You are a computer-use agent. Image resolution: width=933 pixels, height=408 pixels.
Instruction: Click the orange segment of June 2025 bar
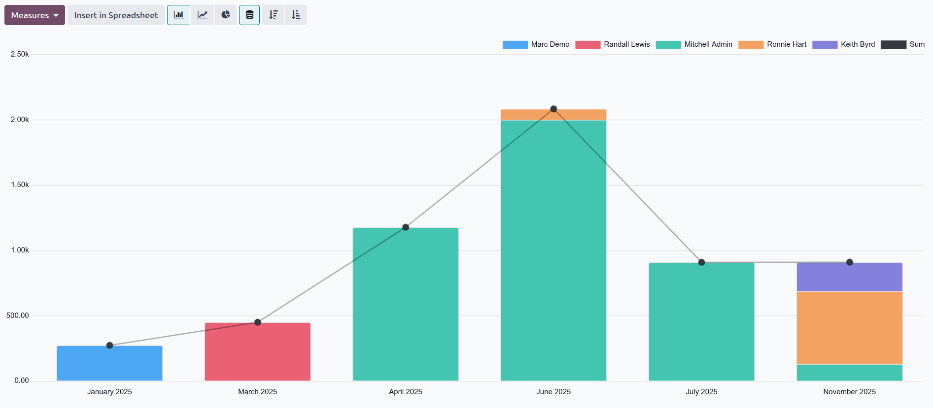tap(554, 115)
